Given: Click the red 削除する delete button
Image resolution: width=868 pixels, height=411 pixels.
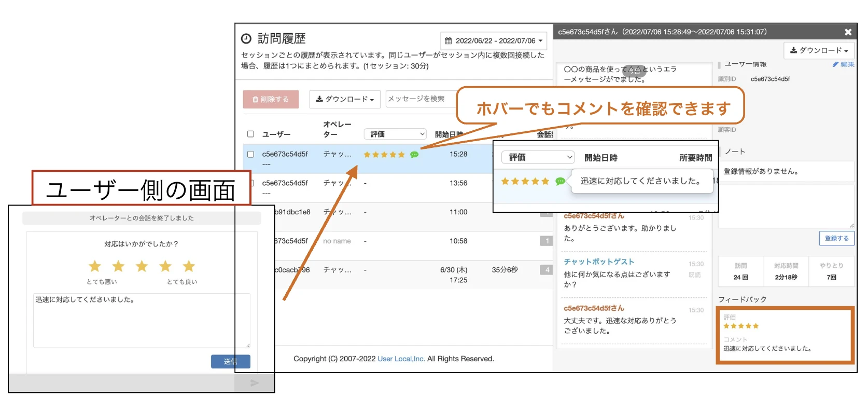Looking at the screenshot, I should click(271, 99).
